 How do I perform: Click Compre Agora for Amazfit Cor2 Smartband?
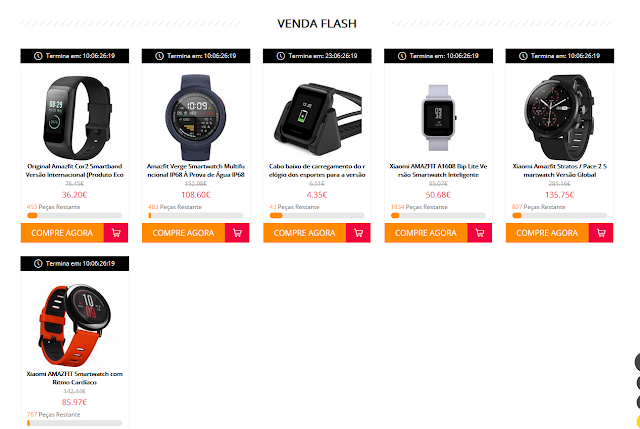pyautogui.click(x=62, y=233)
